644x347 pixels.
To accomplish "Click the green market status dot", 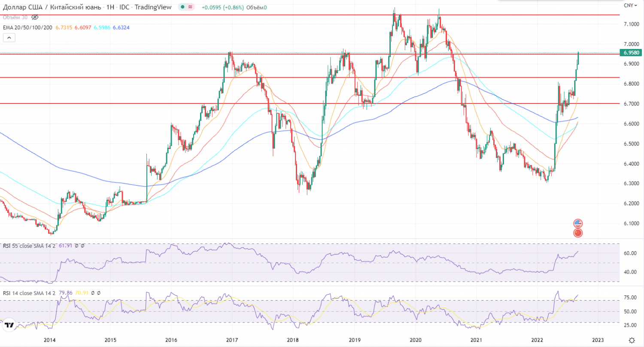I will tap(183, 7).
